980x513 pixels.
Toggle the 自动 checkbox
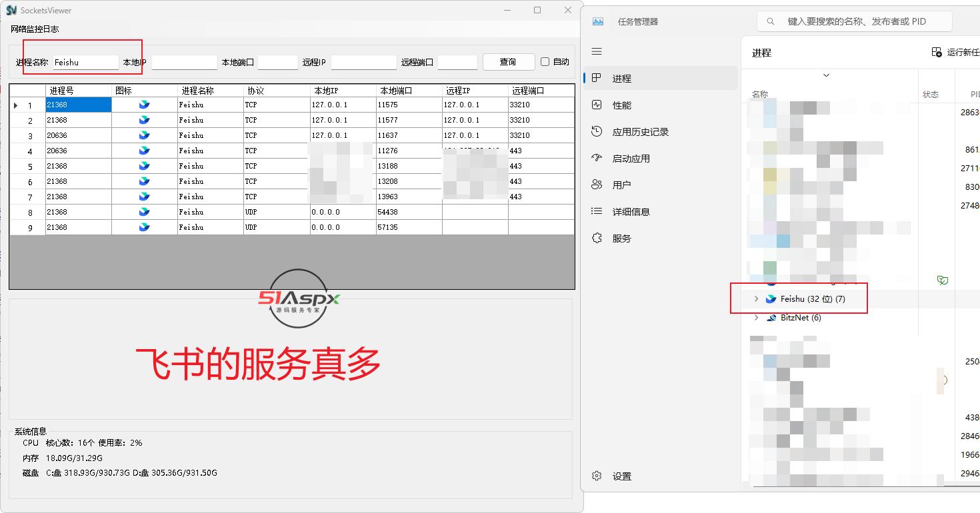(x=545, y=62)
